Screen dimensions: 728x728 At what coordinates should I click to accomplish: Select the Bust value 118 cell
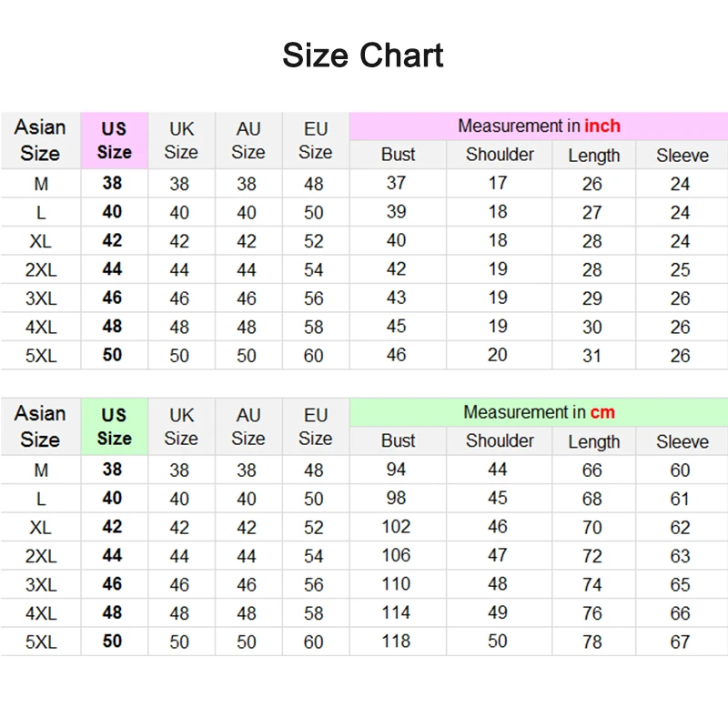398,642
